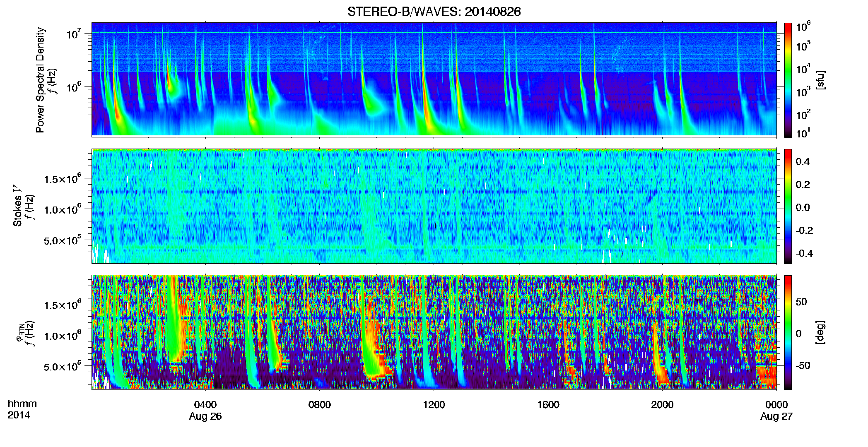Viewport: 868px width, 447px height.
Task: Click the 10^1 value on the sfu color scale
Action: tap(803, 132)
